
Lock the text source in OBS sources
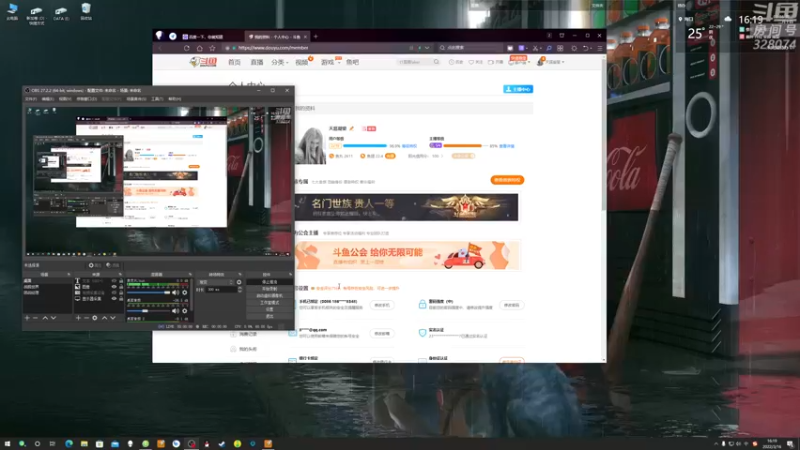pos(121,281)
